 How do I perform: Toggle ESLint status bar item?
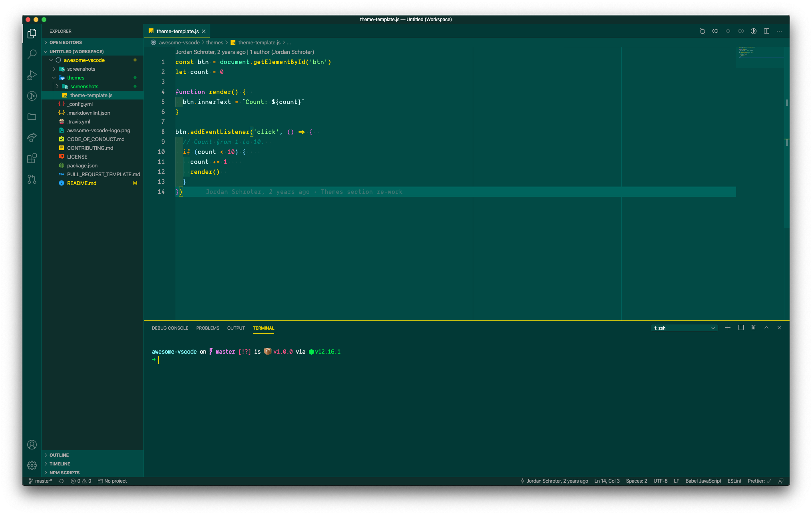pyautogui.click(x=734, y=481)
